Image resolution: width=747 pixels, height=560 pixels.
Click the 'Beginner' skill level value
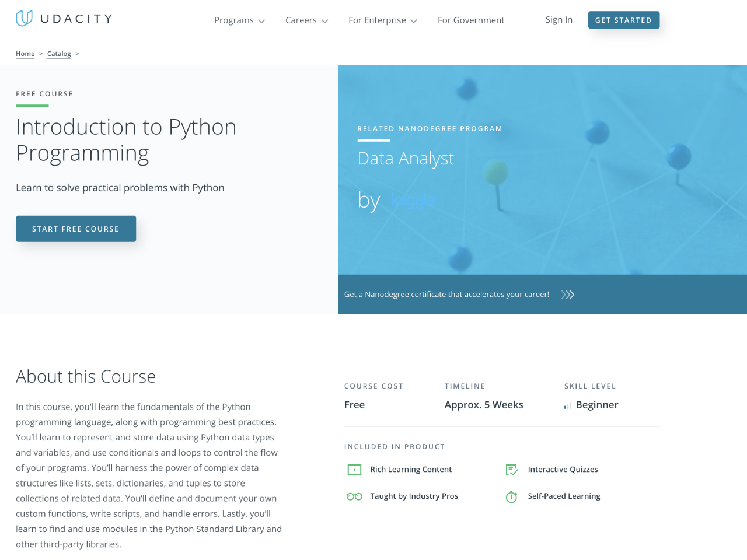(597, 405)
